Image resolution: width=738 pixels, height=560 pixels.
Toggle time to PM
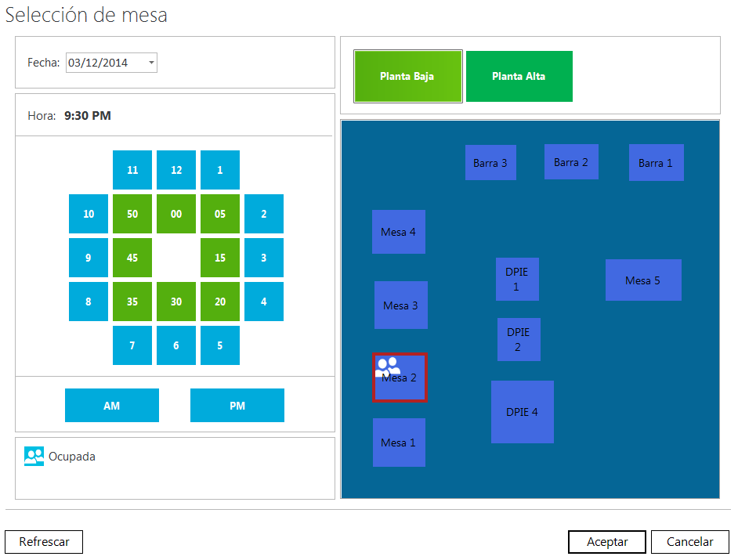(x=237, y=406)
